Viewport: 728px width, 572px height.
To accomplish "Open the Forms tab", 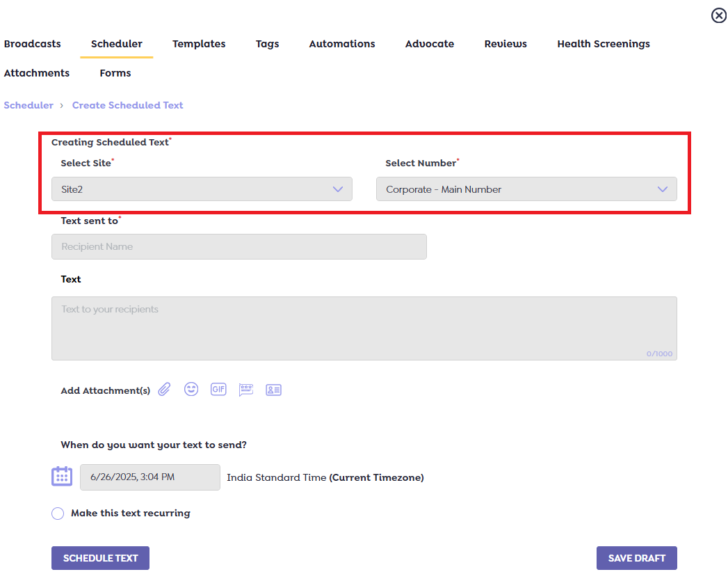I will [x=115, y=73].
